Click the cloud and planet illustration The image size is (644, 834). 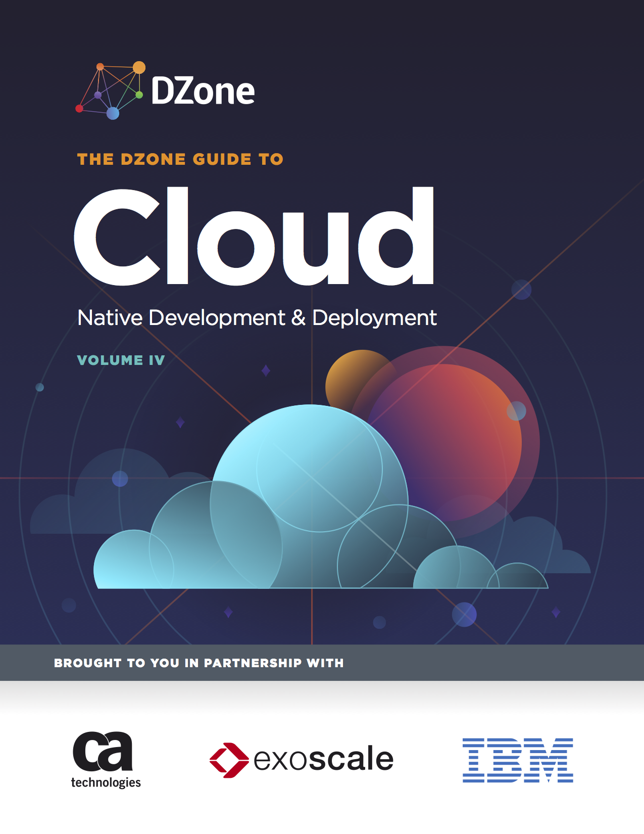click(x=317, y=468)
